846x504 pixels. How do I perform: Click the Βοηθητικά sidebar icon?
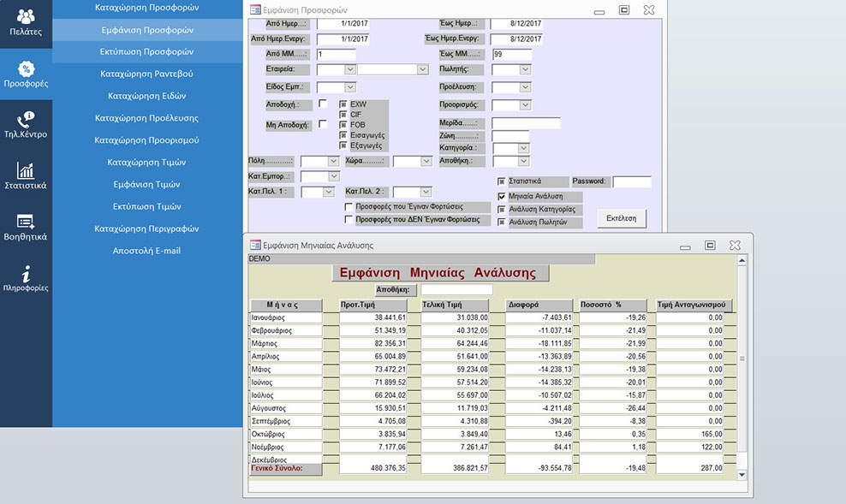click(x=26, y=222)
